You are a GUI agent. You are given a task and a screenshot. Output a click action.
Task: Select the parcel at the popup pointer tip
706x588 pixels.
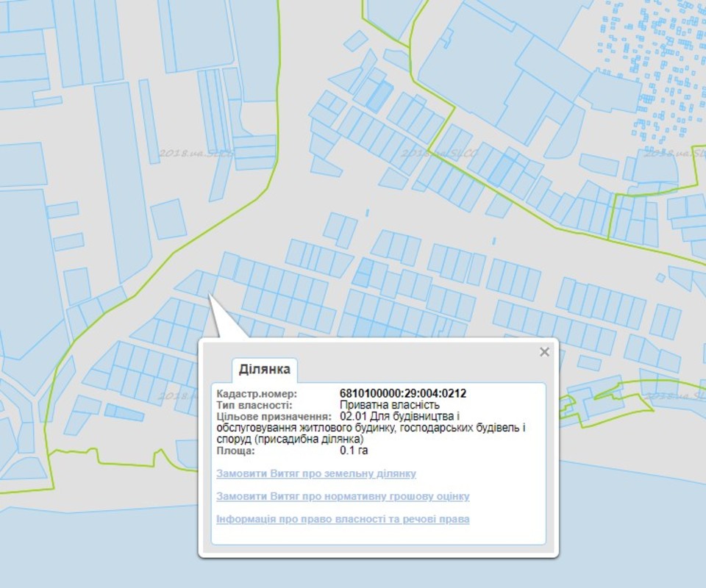point(207,287)
